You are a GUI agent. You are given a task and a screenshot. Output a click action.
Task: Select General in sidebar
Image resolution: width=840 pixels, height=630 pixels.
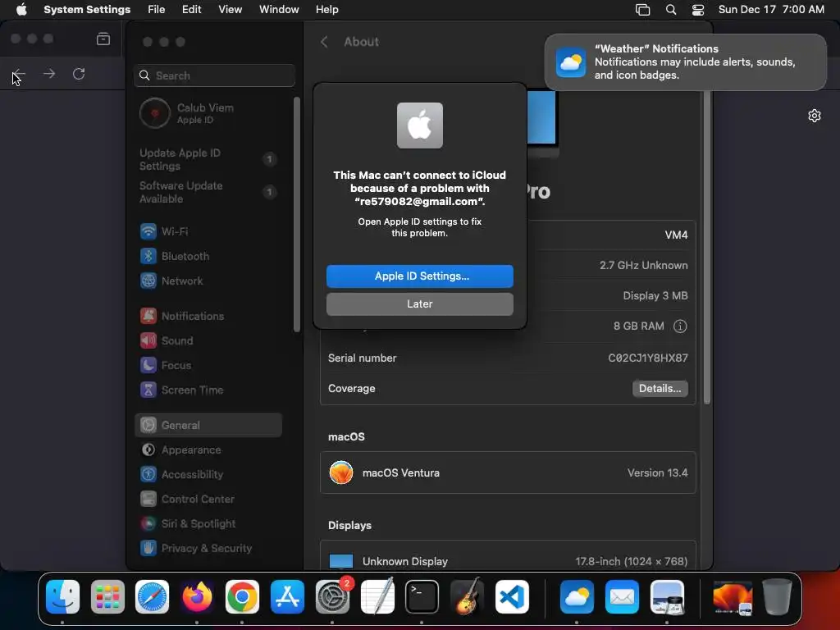[208, 426]
